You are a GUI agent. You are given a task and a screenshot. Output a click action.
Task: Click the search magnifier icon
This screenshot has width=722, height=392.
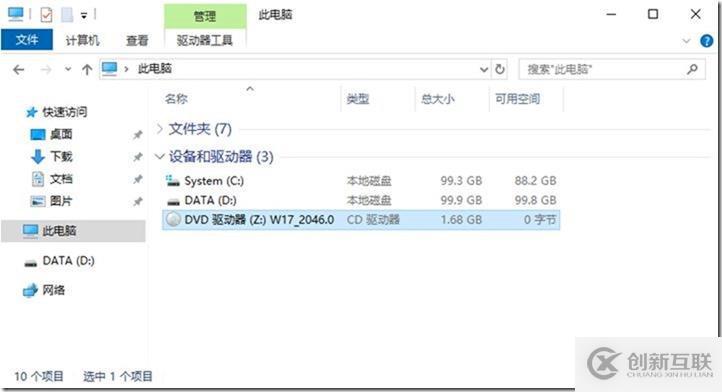point(692,70)
